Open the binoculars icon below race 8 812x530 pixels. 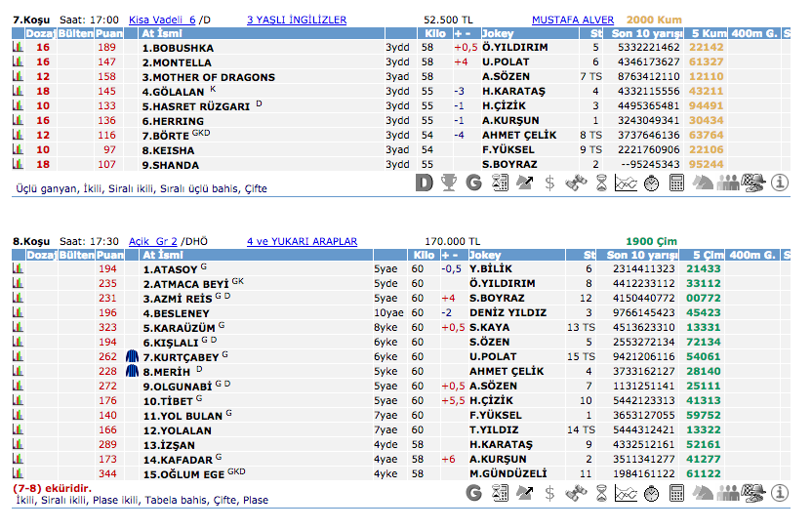click(x=576, y=493)
